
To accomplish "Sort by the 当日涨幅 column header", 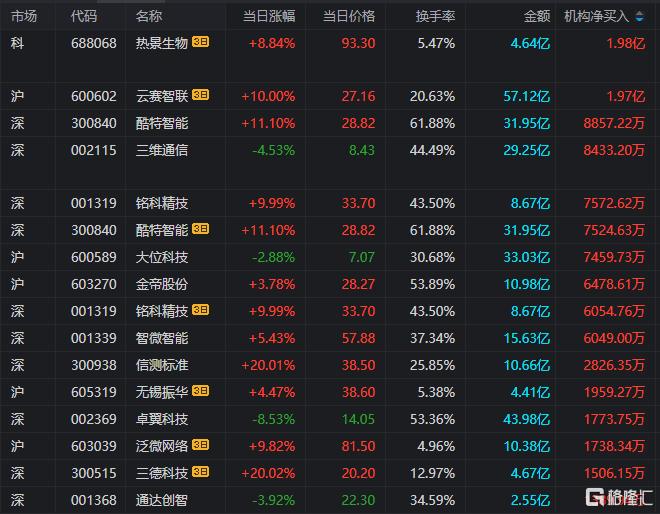I will tap(269, 17).
